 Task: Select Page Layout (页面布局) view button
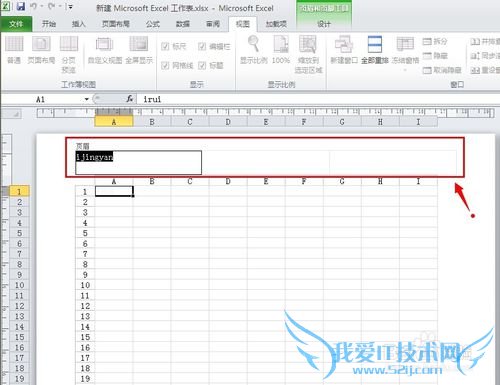point(41,50)
